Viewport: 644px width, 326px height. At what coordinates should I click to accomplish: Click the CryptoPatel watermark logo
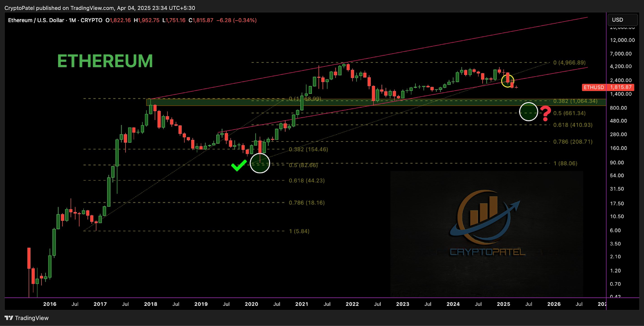point(487,223)
